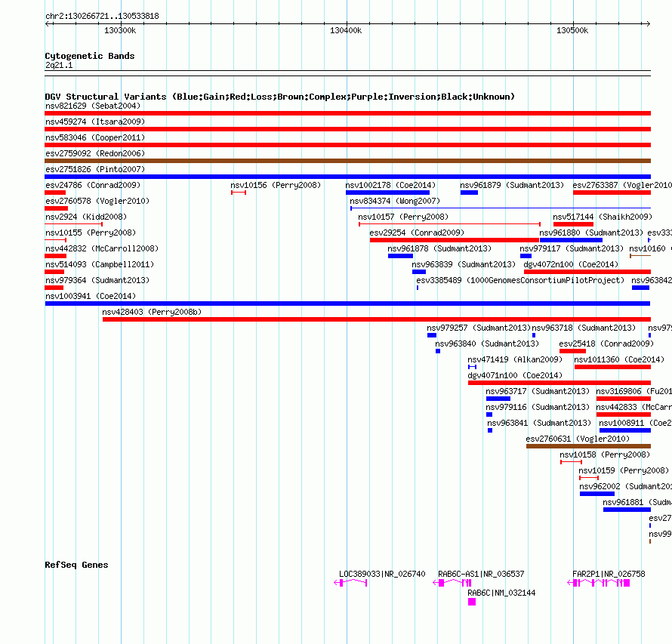Open the nsv10159 (Perry2008) label

click(x=624, y=470)
